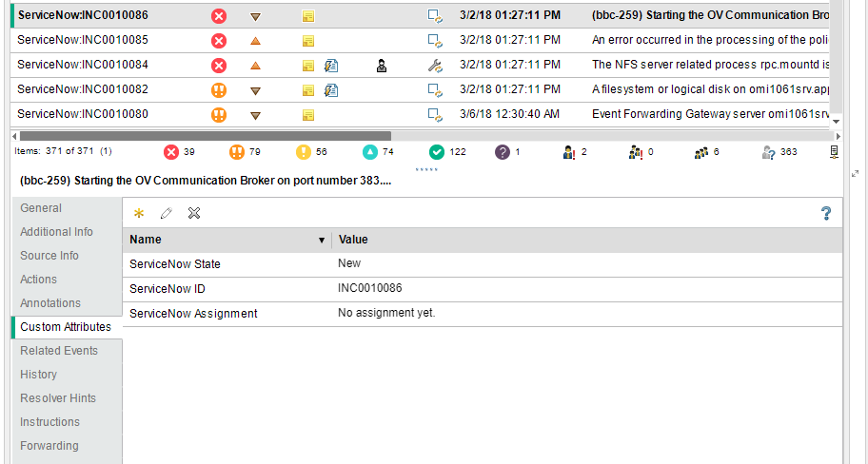Click lifecycle state icon in INC0010080 row
Viewport: 868px width, 464px height.
pos(435,115)
